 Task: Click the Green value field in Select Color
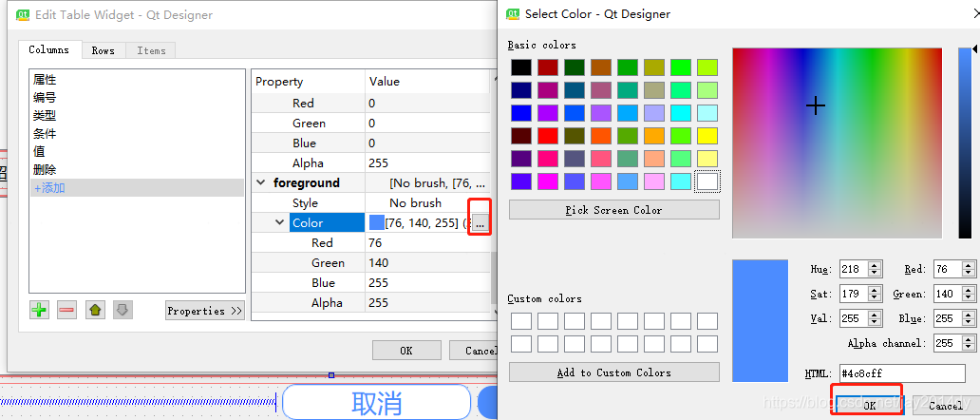coord(948,294)
